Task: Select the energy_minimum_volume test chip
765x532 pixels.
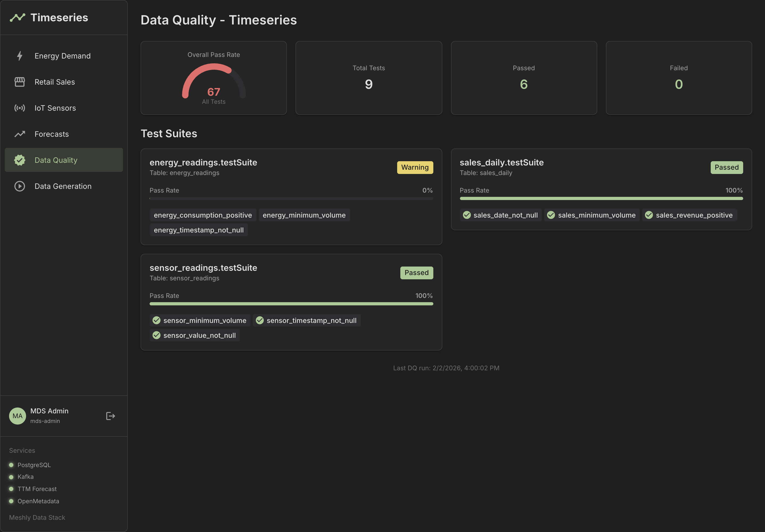Action: (304, 215)
